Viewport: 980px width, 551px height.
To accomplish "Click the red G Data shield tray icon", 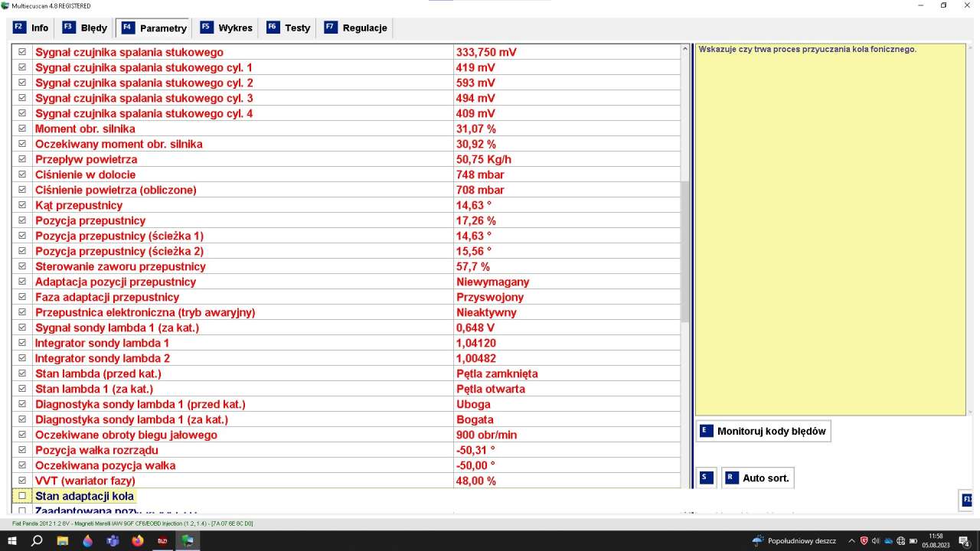I will click(864, 541).
